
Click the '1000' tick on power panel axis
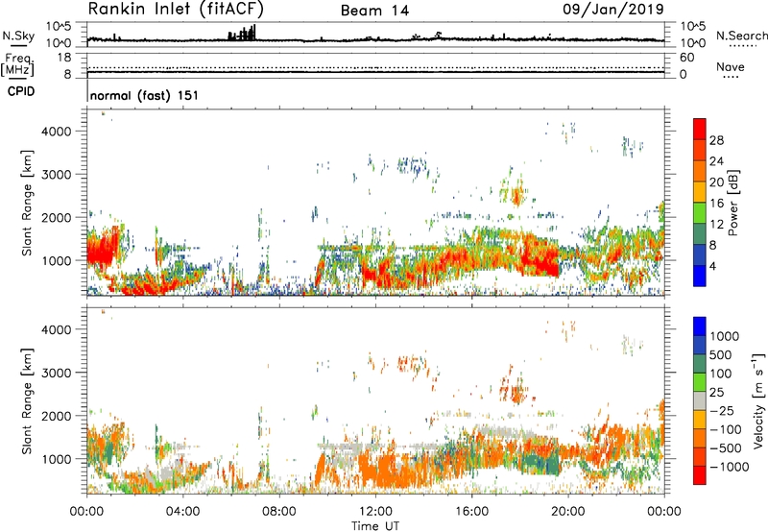coord(57,260)
